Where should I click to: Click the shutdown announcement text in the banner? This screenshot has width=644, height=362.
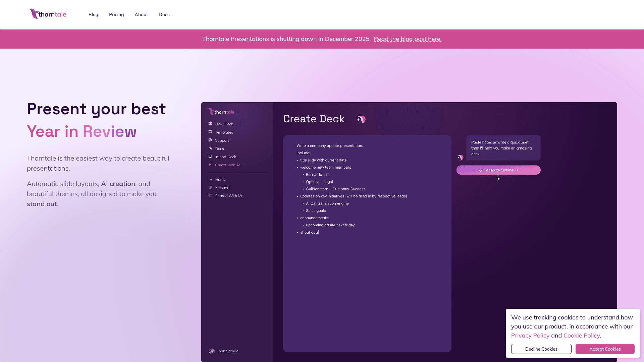point(286,39)
